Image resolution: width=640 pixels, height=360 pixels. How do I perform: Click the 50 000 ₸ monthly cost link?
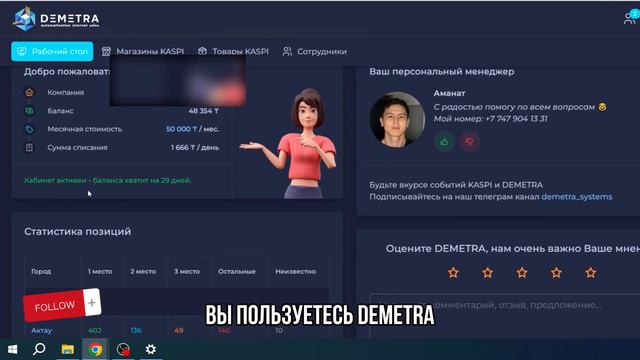[x=181, y=129]
